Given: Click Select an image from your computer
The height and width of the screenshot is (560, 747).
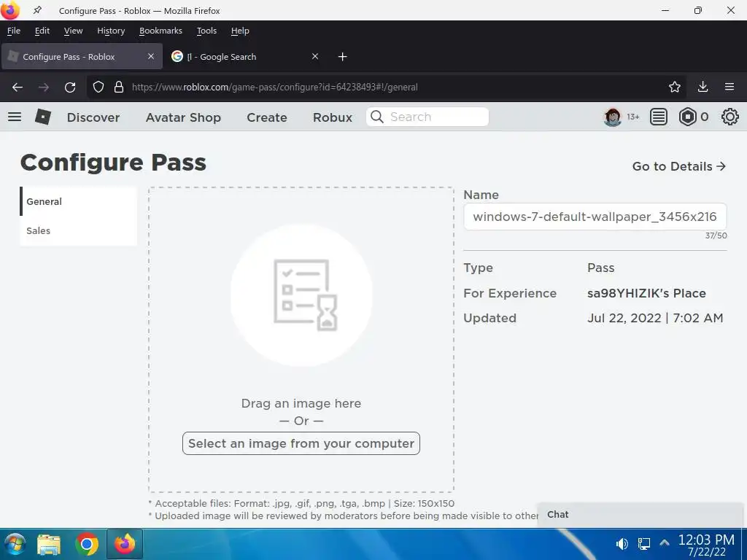Looking at the screenshot, I should [x=301, y=443].
